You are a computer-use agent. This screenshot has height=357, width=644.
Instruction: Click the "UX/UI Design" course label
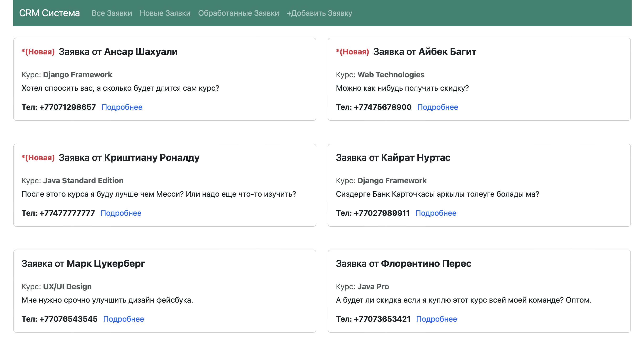point(67,286)
